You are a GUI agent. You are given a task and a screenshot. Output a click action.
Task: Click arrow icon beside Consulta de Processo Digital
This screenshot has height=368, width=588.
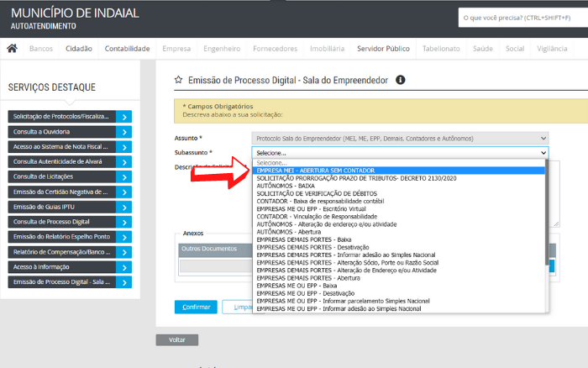(x=123, y=222)
